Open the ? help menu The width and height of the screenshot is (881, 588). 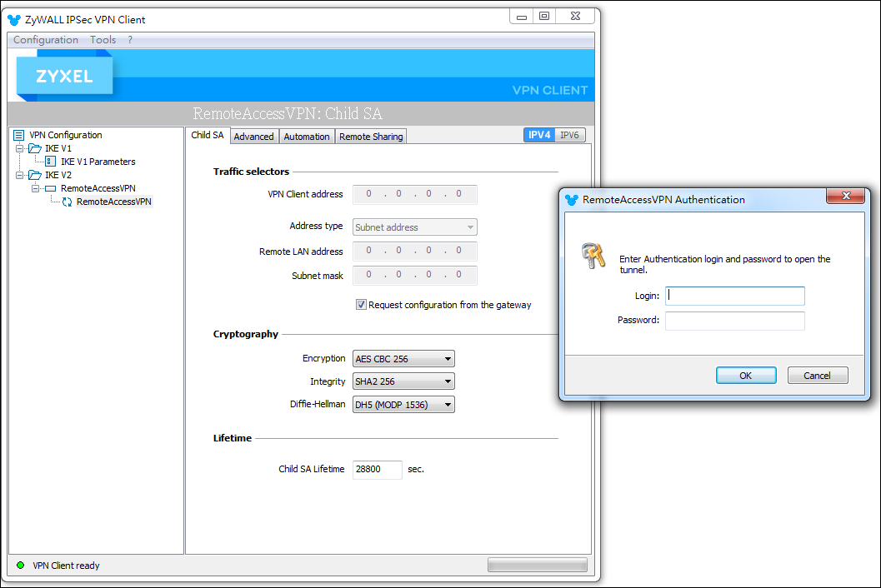point(130,40)
